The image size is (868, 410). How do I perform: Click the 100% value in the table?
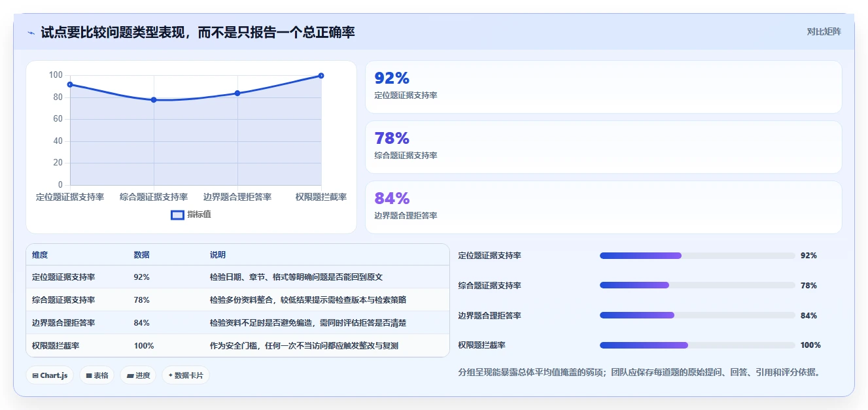[x=143, y=345]
